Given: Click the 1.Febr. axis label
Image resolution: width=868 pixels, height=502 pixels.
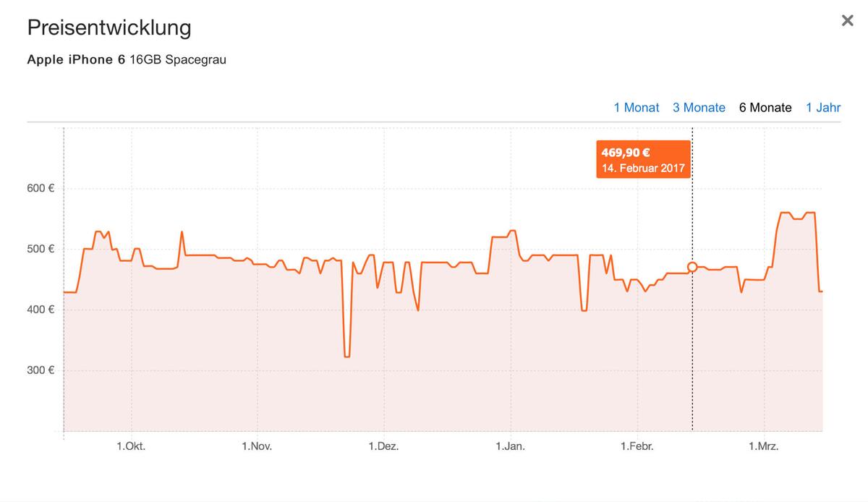Looking at the screenshot, I should 637,446.
